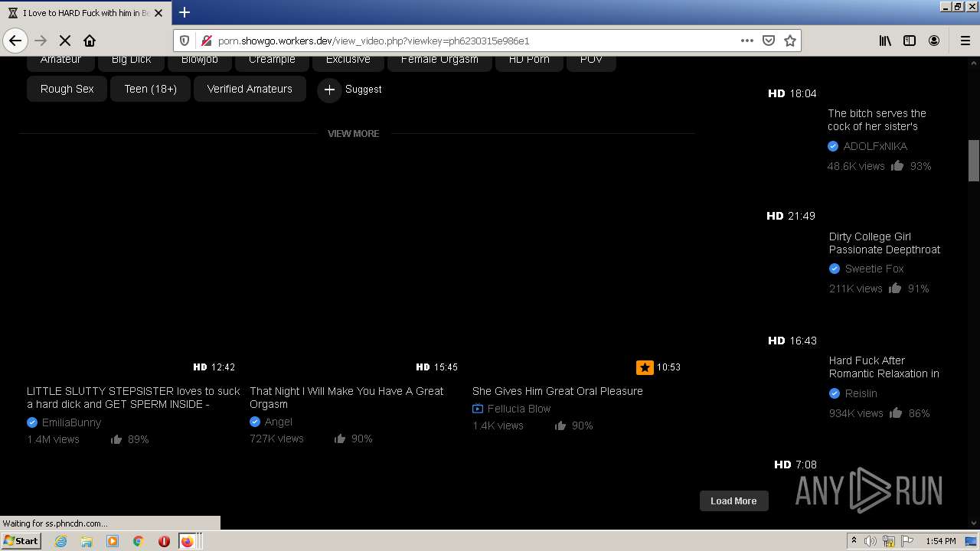
Task: Click the 934K views text
Action: pyautogui.click(x=856, y=413)
